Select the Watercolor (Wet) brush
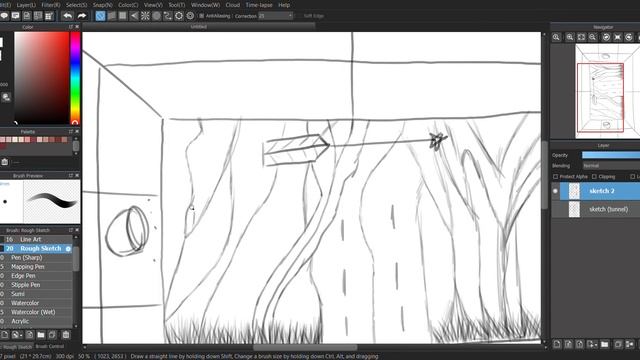640x360 pixels. [x=36, y=312]
